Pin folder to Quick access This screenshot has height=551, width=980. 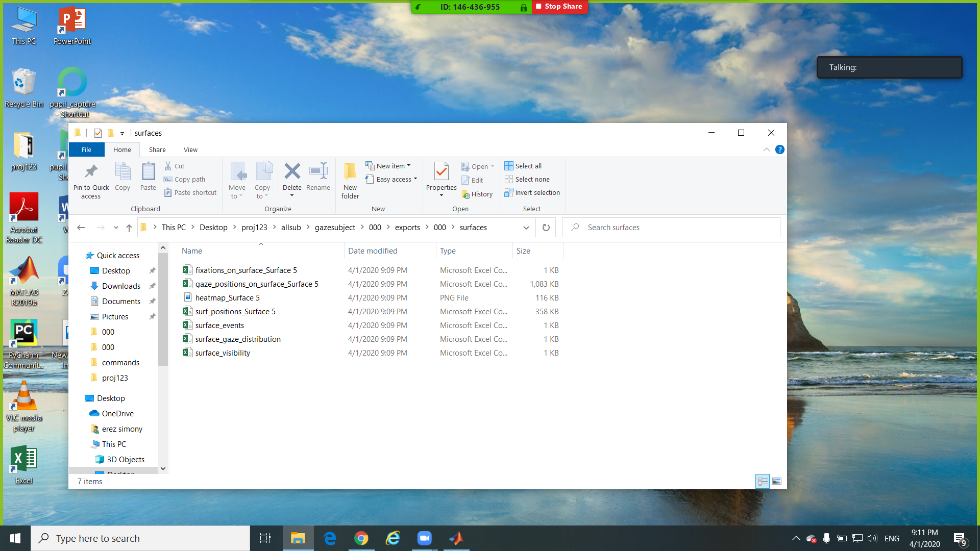point(91,181)
